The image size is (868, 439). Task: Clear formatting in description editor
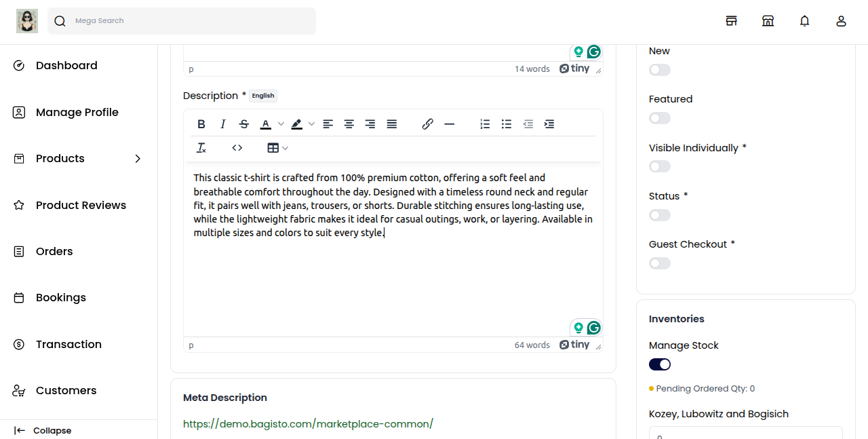201,148
